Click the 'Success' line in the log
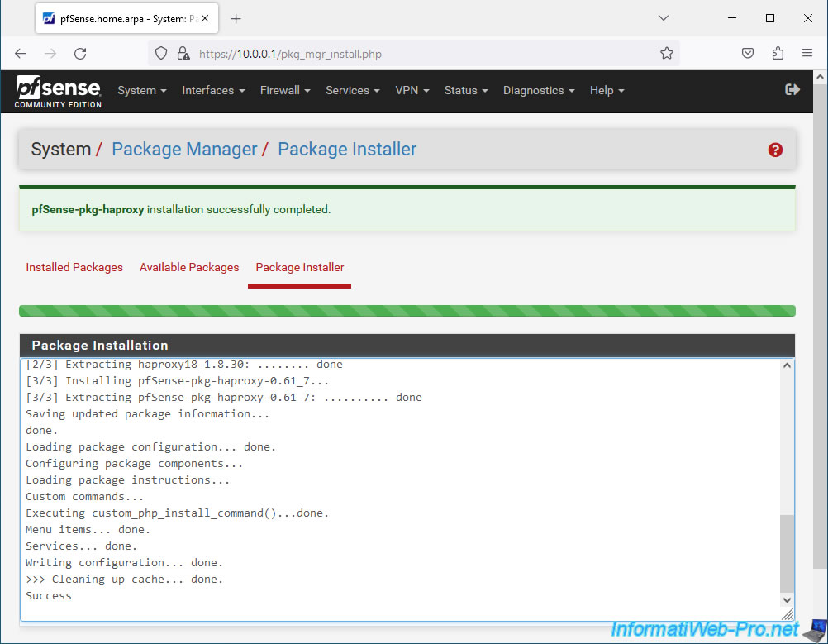This screenshot has height=644, width=828. tap(49, 595)
